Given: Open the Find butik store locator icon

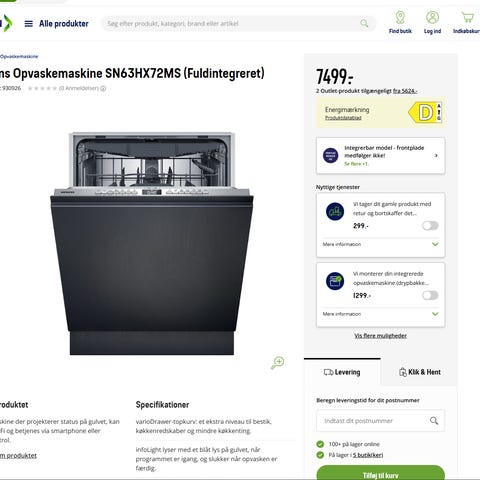Looking at the screenshot, I should click(400, 18).
